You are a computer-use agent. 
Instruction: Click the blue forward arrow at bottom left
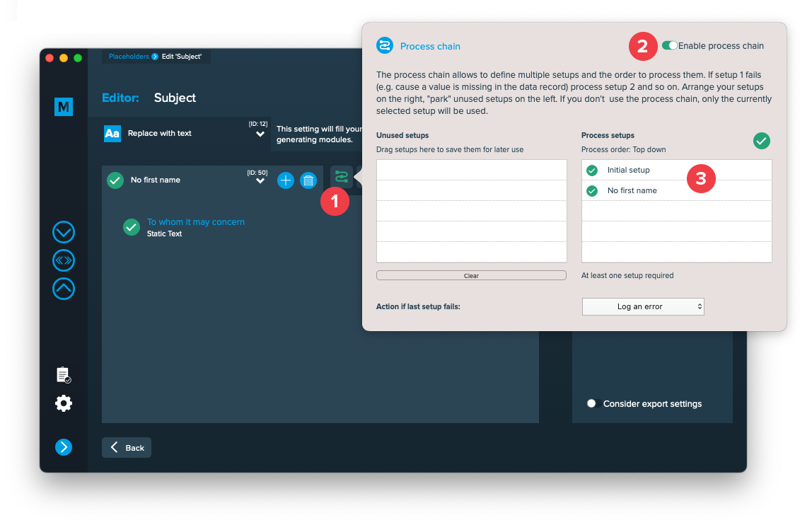click(64, 446)
